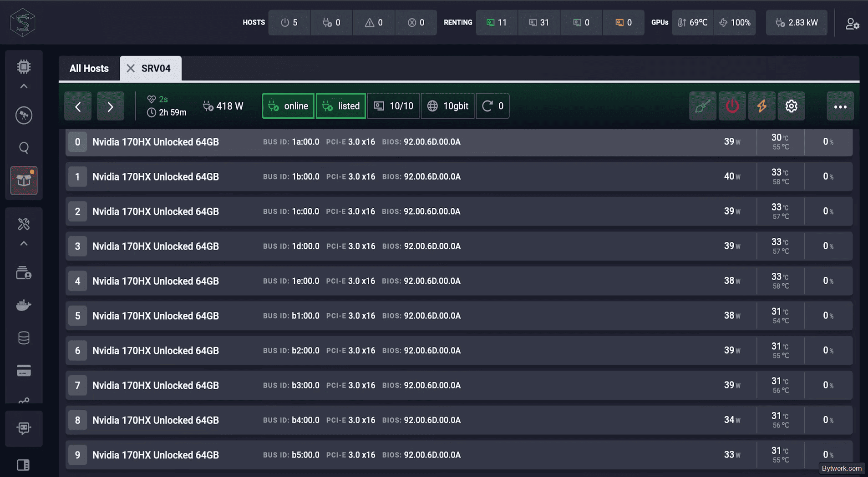Click the restart counter showing 0
The width and height of the screenshot is (868, 477).
[x=492, y=106]
